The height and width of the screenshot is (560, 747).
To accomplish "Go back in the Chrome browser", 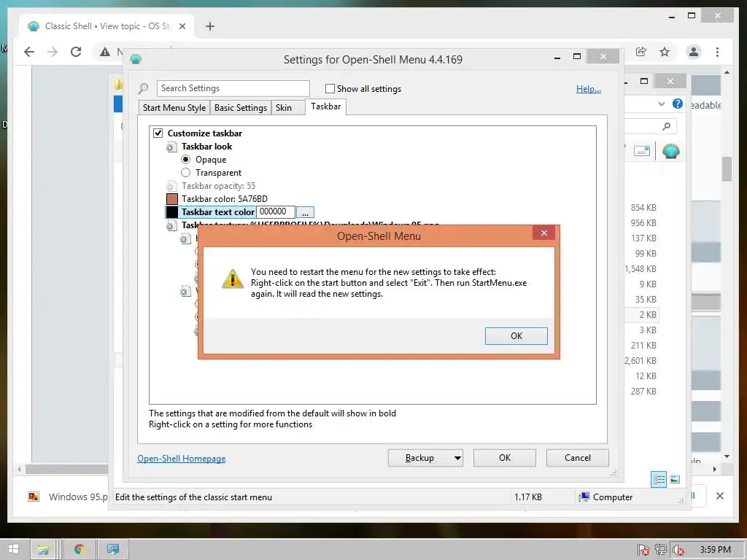I will (29, 52).
